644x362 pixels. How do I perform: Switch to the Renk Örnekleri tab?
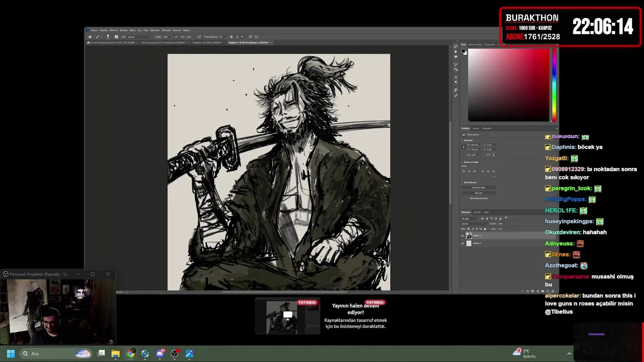coord(475,44)
